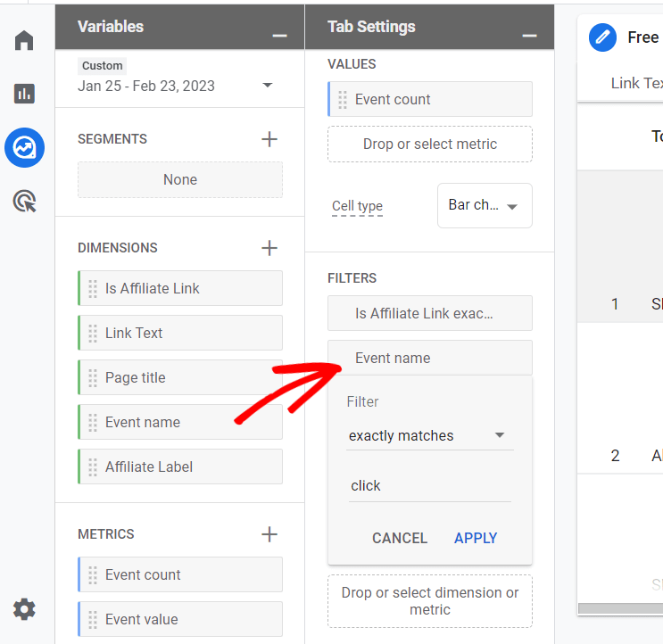This screenshot has height=644, width=663.
Task: Select the Explore icon in sidebar
Action: [24, 147]
